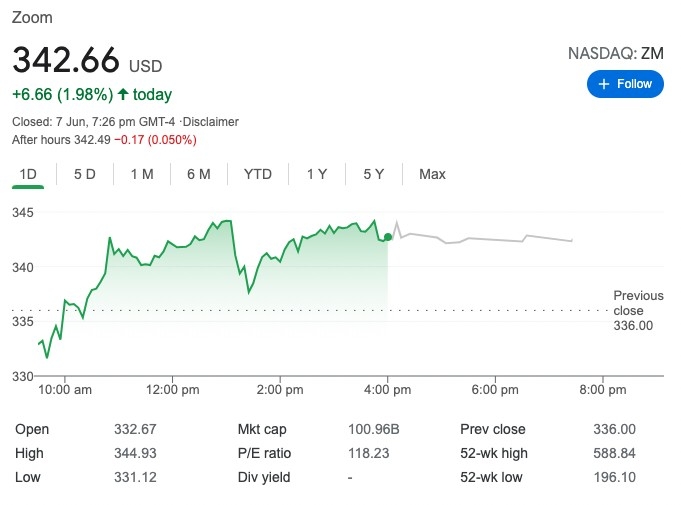Click the plus icon in Follow button

(603, 84)
